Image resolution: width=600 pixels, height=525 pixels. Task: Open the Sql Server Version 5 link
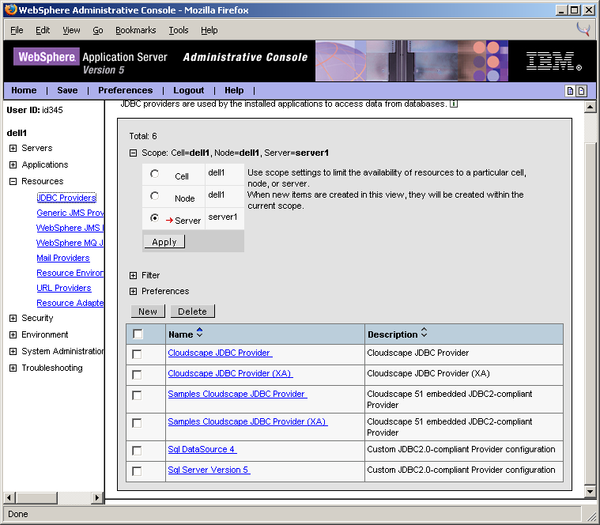point(209,470)
